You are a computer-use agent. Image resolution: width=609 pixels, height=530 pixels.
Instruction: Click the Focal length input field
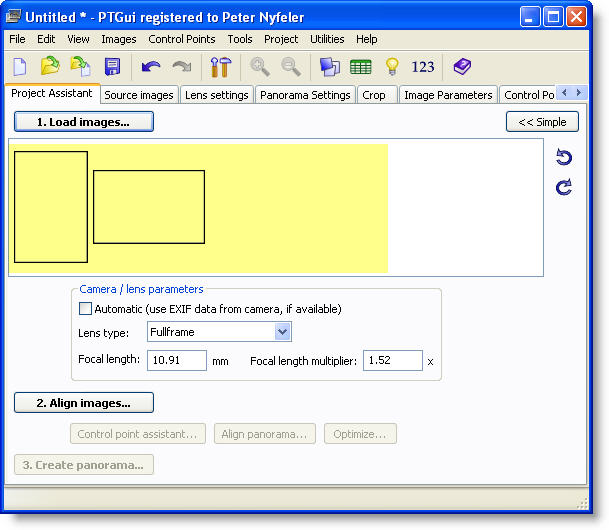point(176,360)
